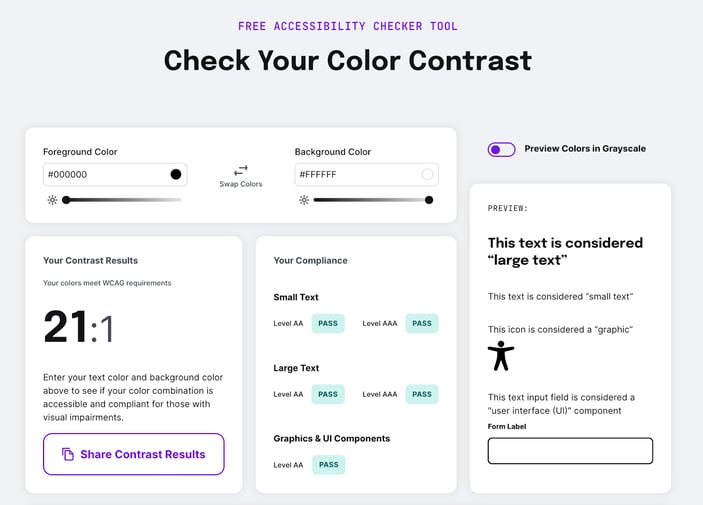Click Graphics & UI Components PASS badge

pos(329,465)
